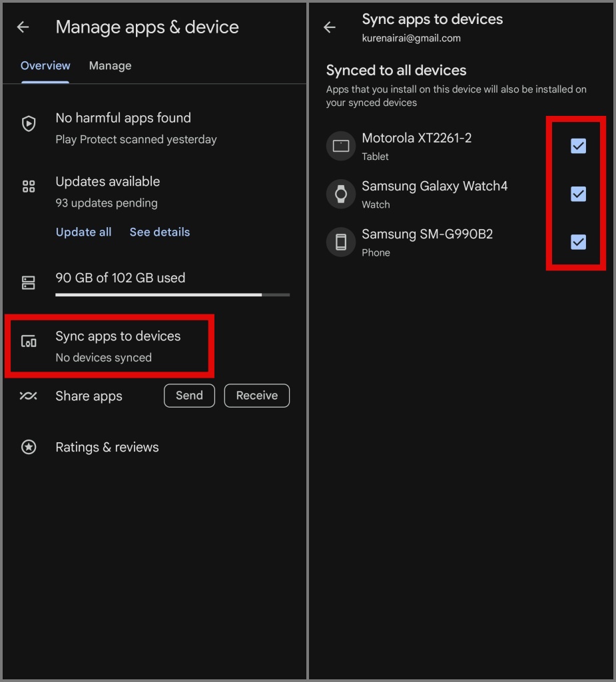The height and width of the screenshot is (682, 616).
Task: Tap the Share apps icon
Action: pyautogui.click(x=29, y=396)
